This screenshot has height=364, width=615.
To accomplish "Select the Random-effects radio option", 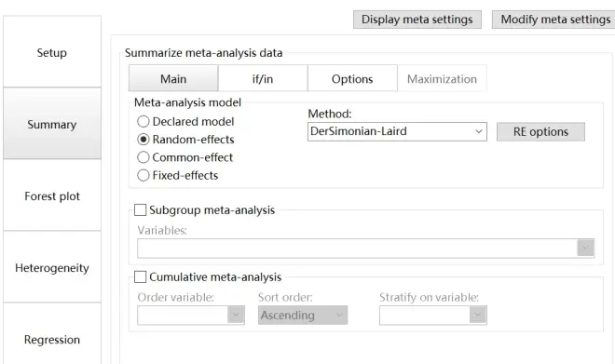I will click(x=143, y=139).
